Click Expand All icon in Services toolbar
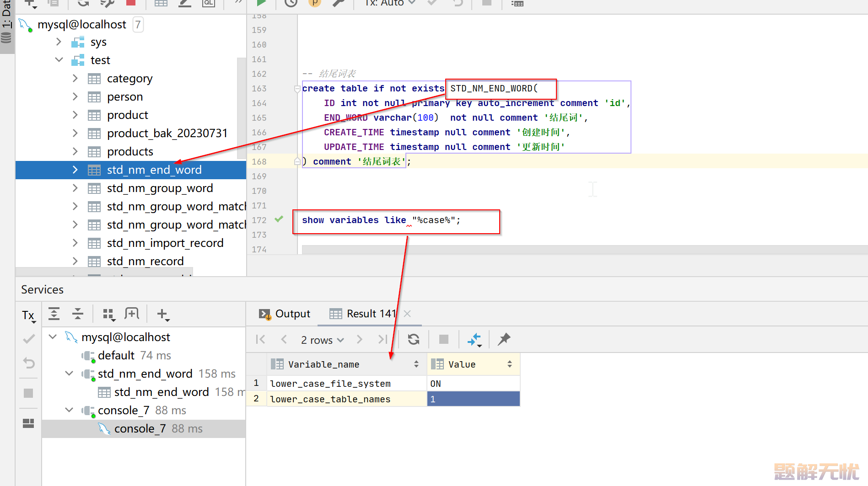 pyautogui.click(x=54, y=314)
